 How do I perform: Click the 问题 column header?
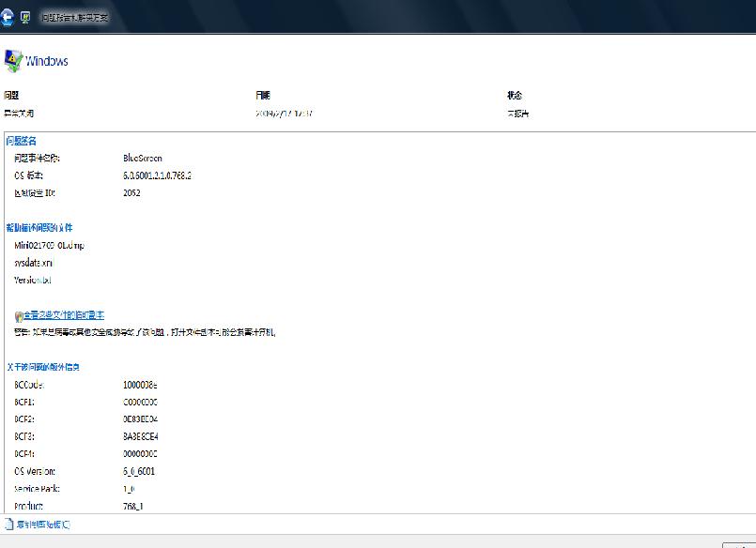pos(11,96)
